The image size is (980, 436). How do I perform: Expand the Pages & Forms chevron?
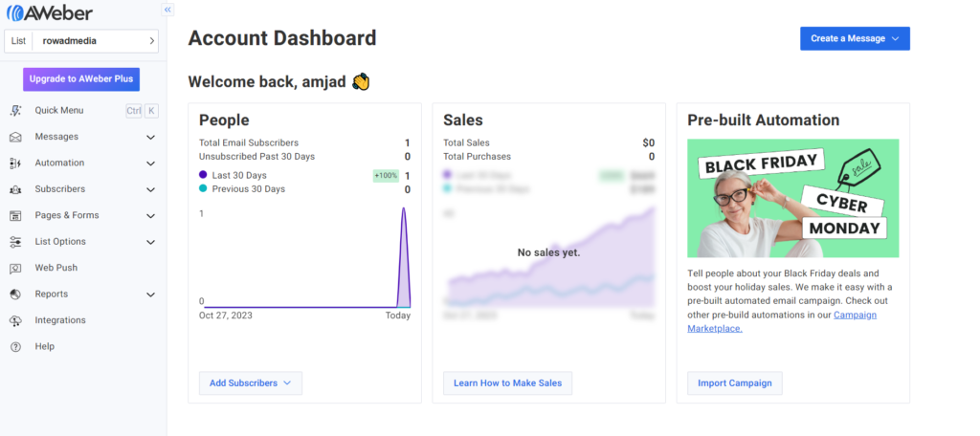(150, 215)
